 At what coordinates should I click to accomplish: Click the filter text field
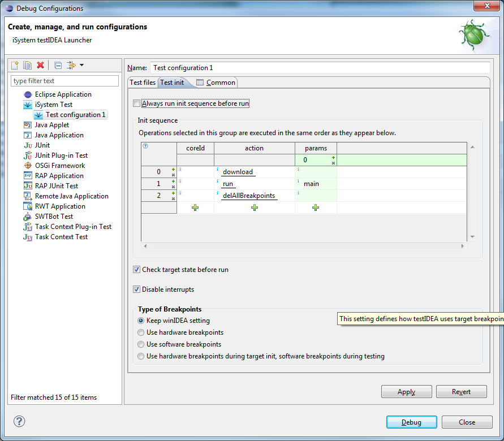pos(65,81)
